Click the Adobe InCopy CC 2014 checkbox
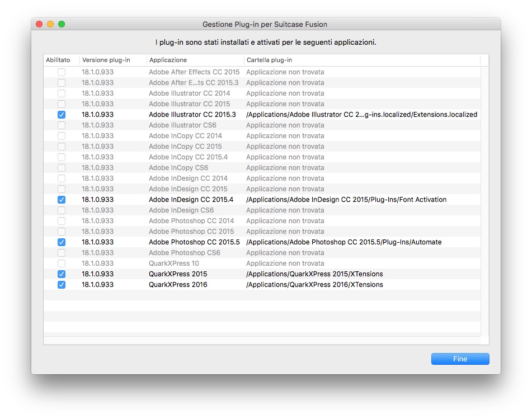532x419 pixels. (62, 136)
